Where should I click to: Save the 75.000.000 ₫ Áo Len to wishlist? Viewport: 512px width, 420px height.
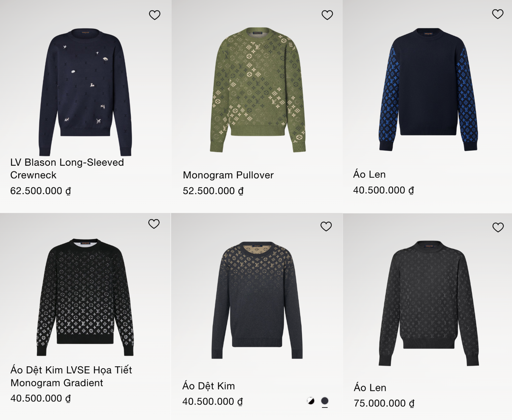[498, 227]
